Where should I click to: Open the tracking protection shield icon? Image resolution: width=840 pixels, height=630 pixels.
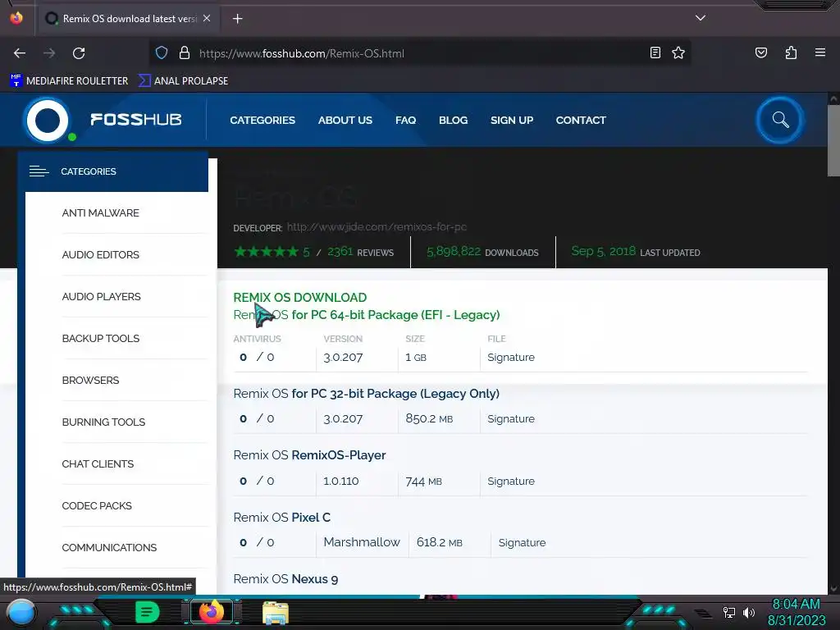[x=162, y=53]
